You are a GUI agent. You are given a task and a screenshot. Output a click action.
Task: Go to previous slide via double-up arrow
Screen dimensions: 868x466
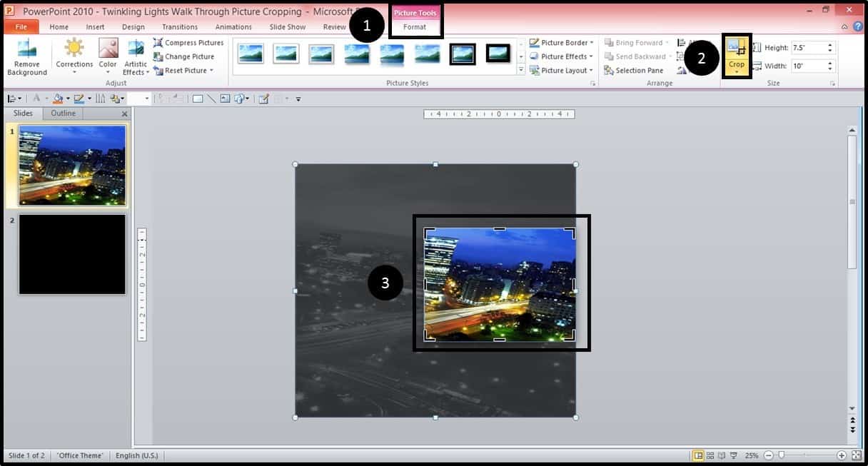point(852,422)
